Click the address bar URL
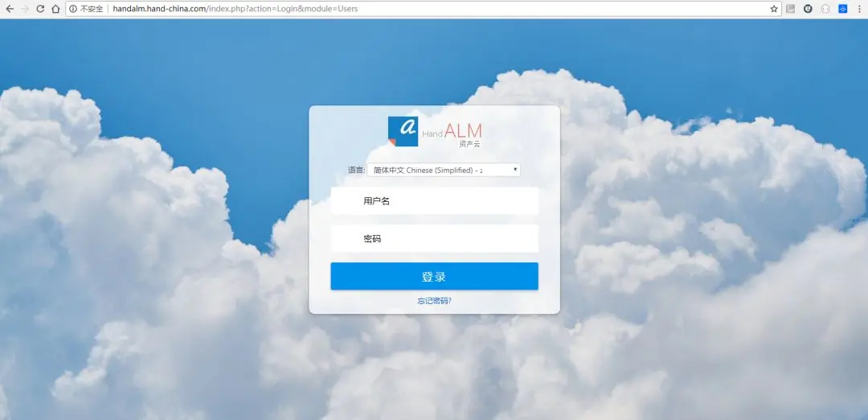 235,9
